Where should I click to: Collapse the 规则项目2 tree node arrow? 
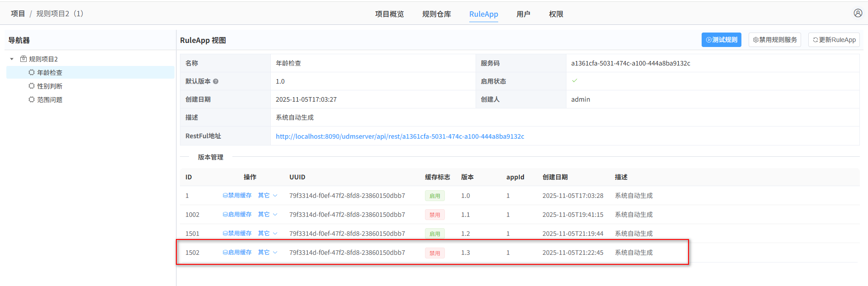pos(12,59)
